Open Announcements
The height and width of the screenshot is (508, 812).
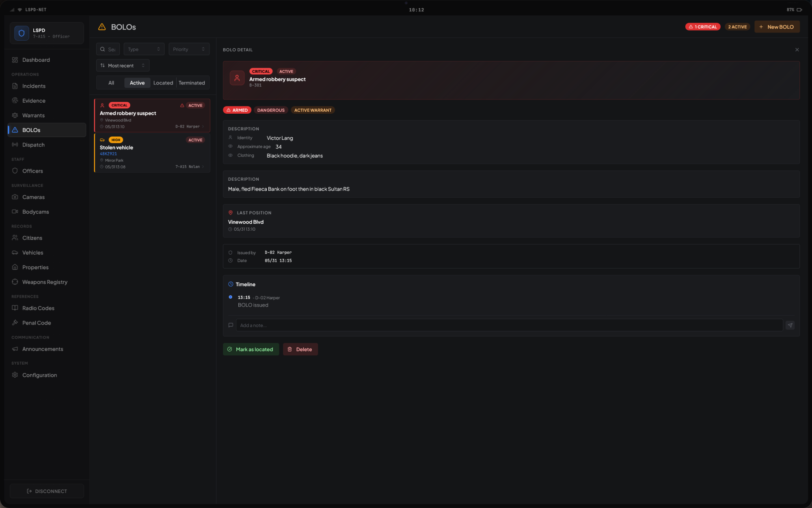click(47, 349)
